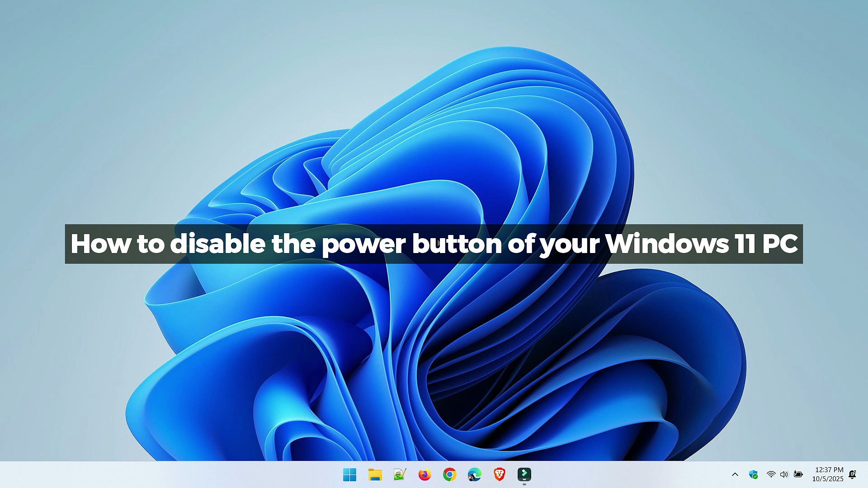Open File Explorer from the taskbar
868x488 pixels.
374,474
